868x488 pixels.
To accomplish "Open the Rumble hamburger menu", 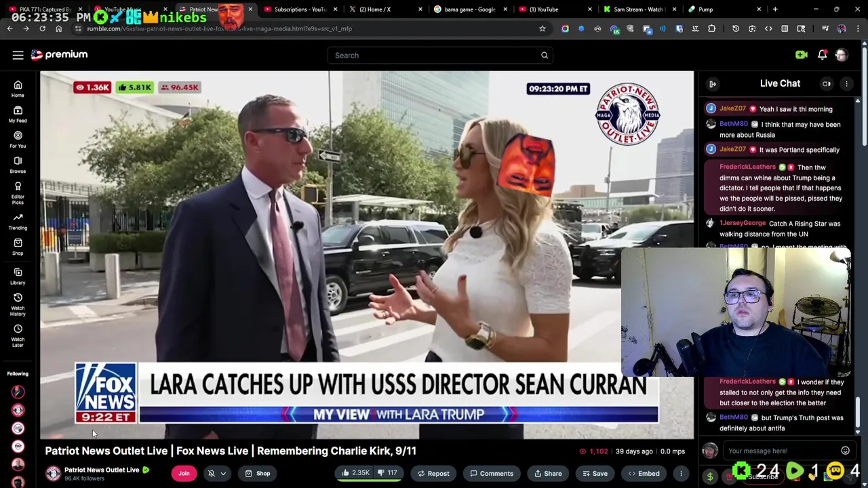I will 18,55.
